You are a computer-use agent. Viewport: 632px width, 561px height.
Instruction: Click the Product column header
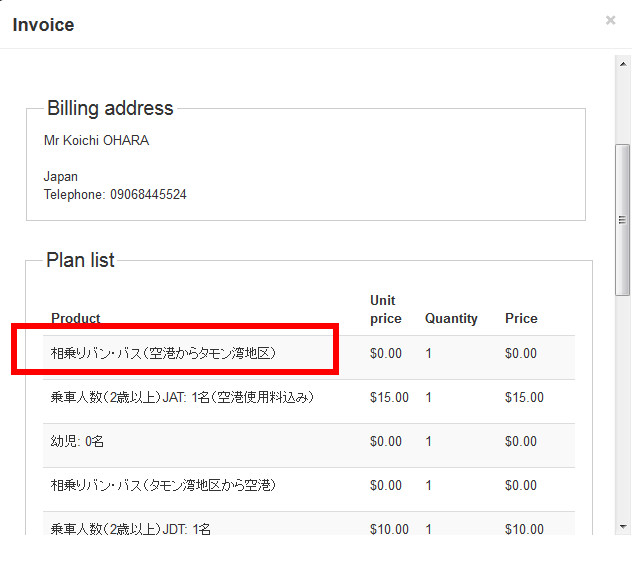(76, 319)
